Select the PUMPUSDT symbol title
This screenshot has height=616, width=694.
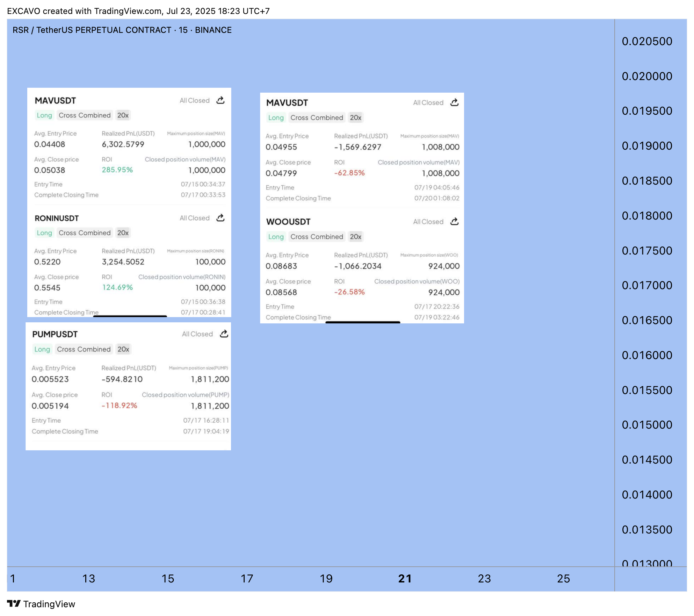coord(55,334)
